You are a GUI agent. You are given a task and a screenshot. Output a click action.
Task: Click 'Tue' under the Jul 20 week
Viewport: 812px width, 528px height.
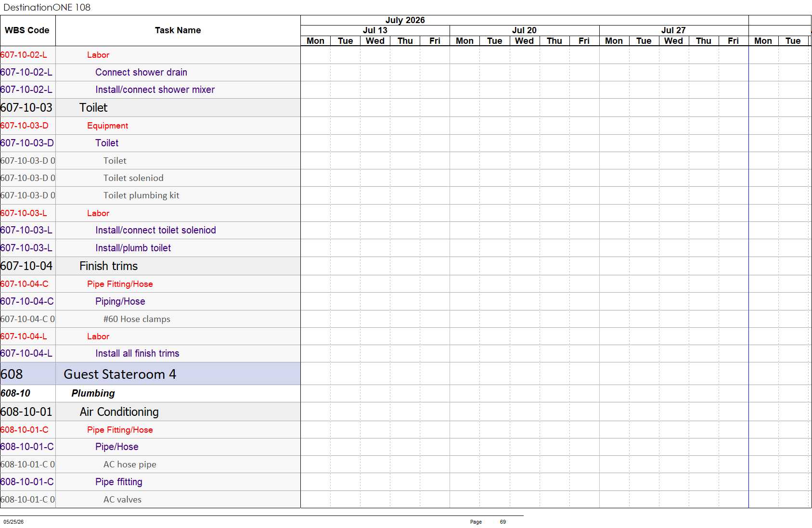494,41
